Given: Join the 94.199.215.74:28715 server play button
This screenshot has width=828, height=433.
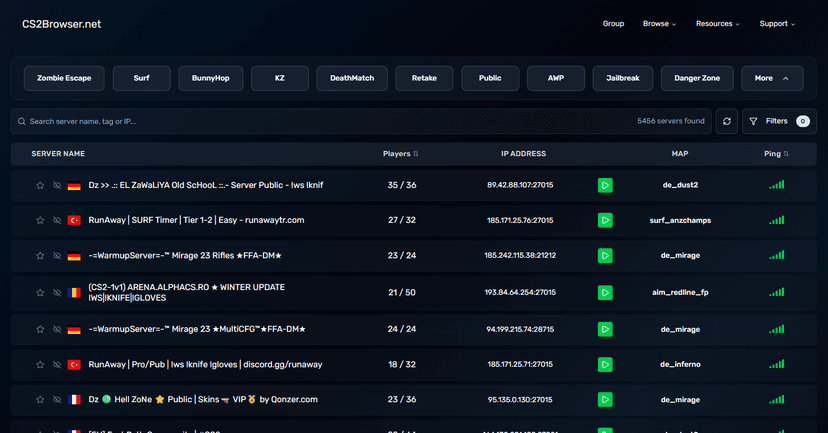Looking at the screenshot, I should [605, 330].
